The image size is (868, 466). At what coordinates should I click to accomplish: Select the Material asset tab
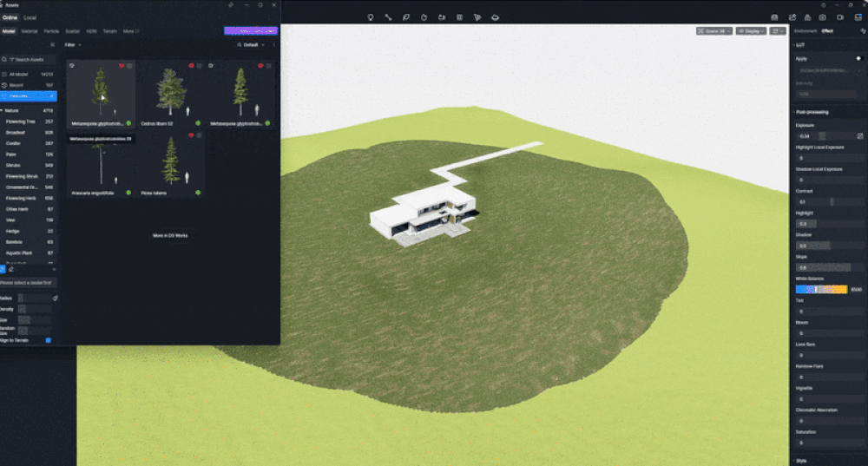click(30, 31)
